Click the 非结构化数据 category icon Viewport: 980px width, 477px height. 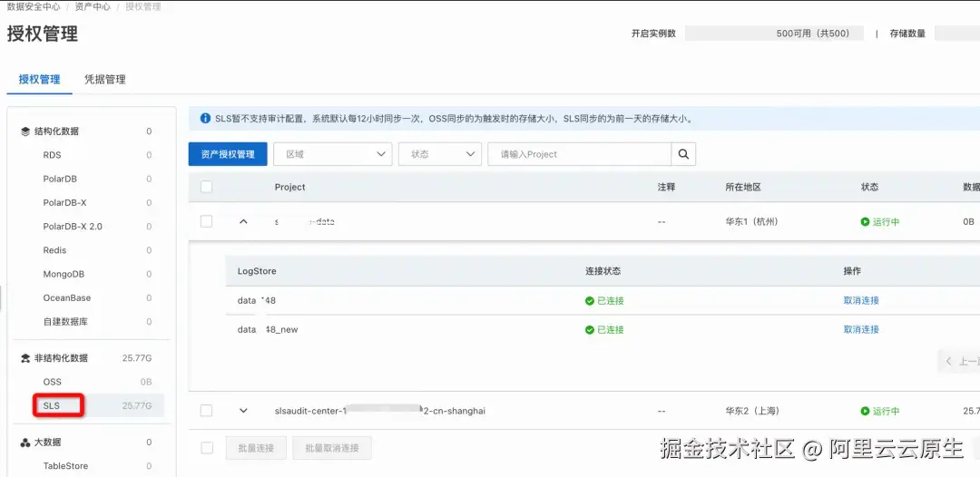[x=25, y=358]
